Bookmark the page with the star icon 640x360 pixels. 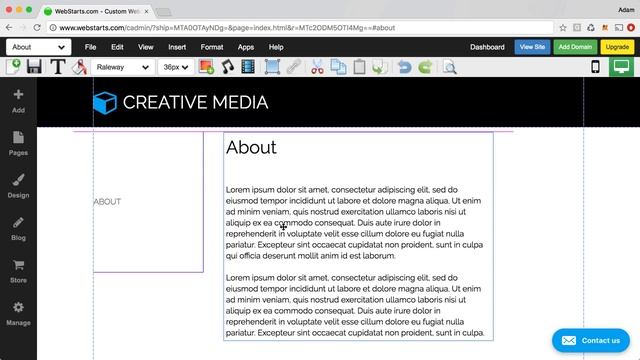[x=563, y=28]
